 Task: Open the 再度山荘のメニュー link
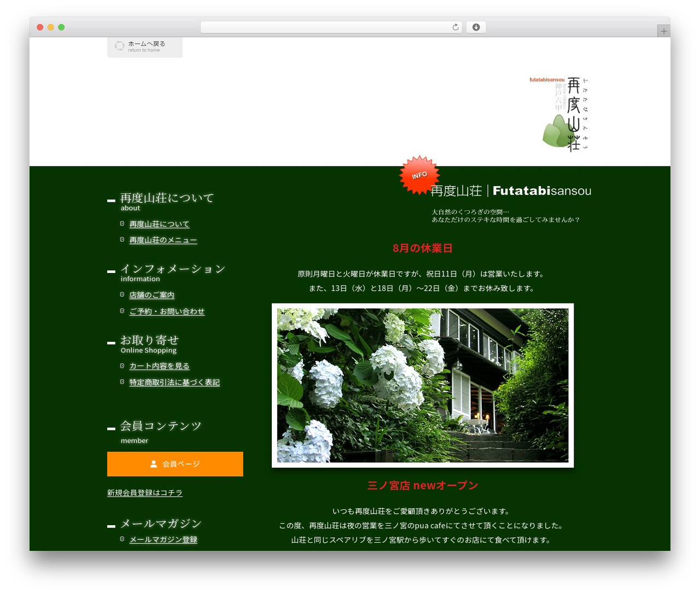click(x=163, y=240)
